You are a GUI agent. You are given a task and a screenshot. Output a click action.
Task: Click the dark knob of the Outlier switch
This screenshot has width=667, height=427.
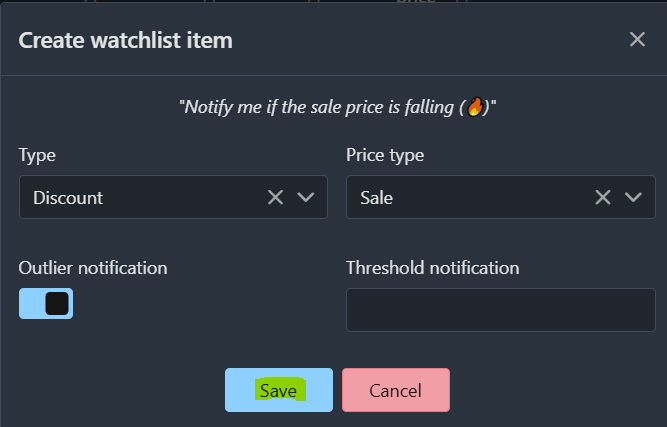pyautogui.click(x=57, y=303)
